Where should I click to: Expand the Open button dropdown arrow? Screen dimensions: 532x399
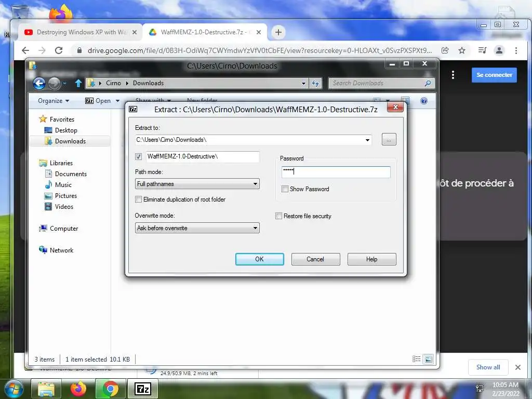118,101
